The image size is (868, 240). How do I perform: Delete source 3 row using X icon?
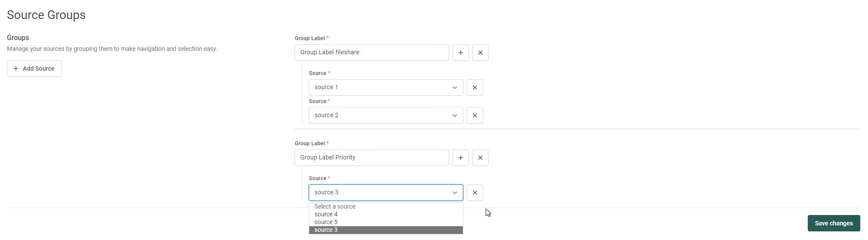click(x=474, y=193)
